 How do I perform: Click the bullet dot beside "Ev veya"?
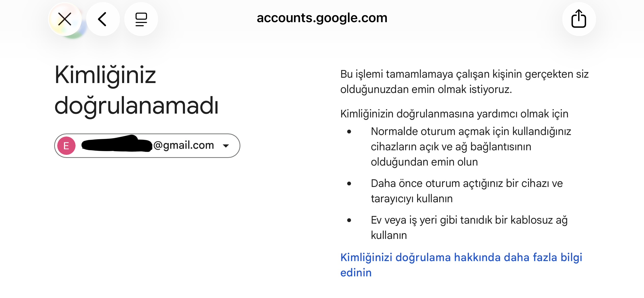[x=349, y=220]
